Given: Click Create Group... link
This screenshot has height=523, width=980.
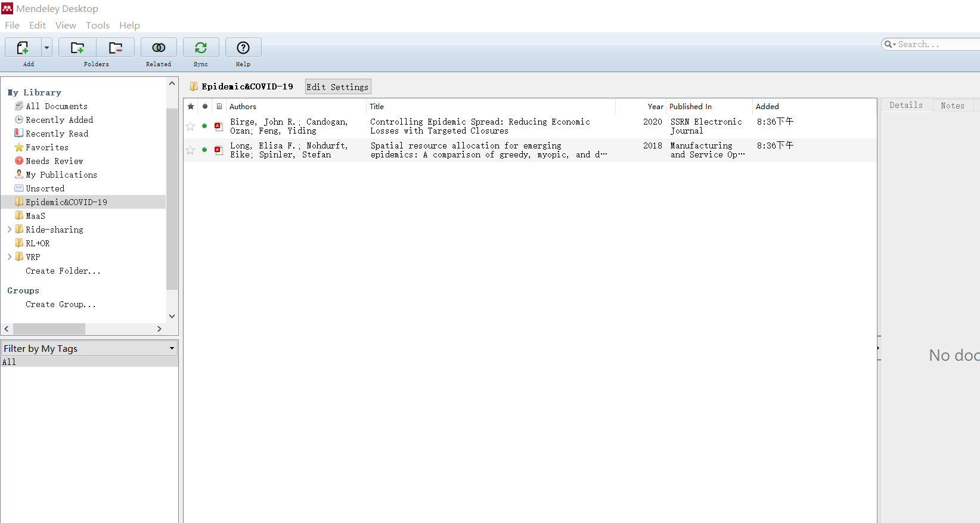Looking at the screenshot, I should (x=61, y=304).
